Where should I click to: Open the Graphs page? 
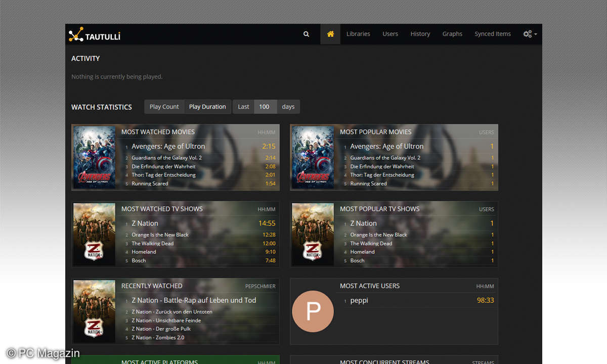[x=452, y=34]
